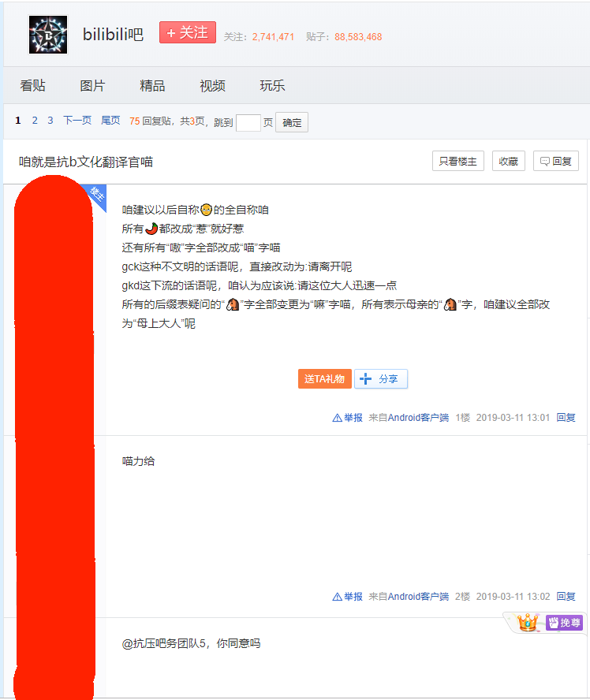Go to page 2 of replies
Screen dimensions: 590x700
point(35,121)
